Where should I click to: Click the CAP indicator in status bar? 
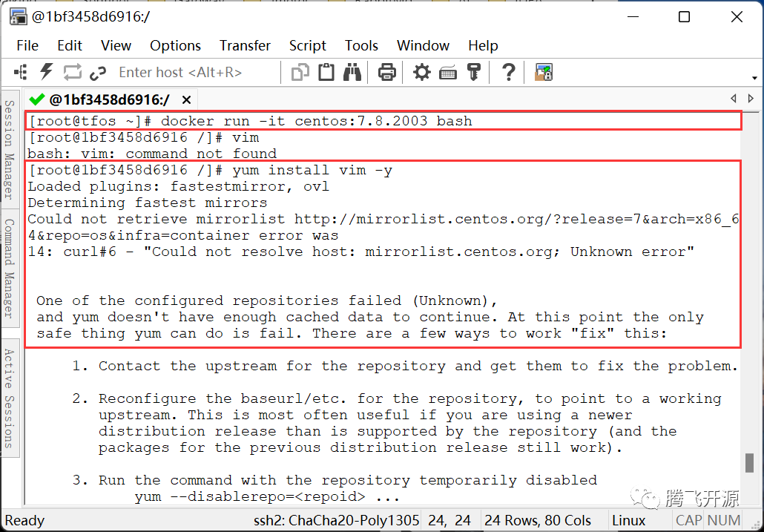click(x=689, y=520)
